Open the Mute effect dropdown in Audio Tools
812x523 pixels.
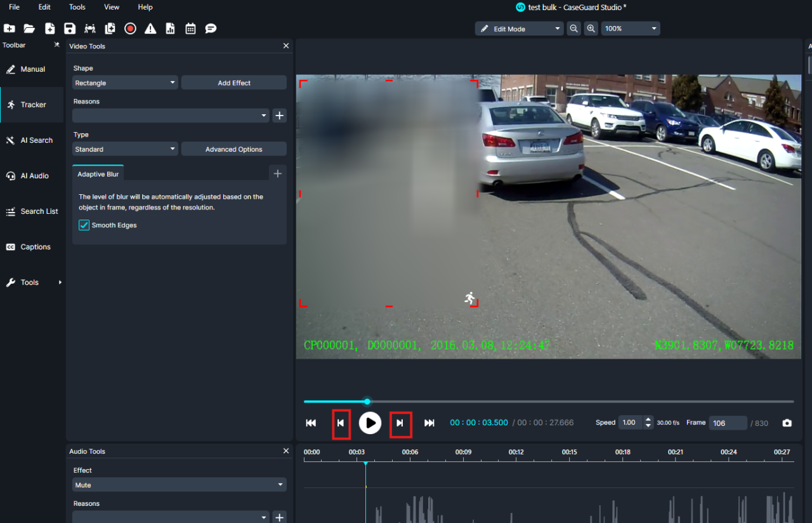180,485
